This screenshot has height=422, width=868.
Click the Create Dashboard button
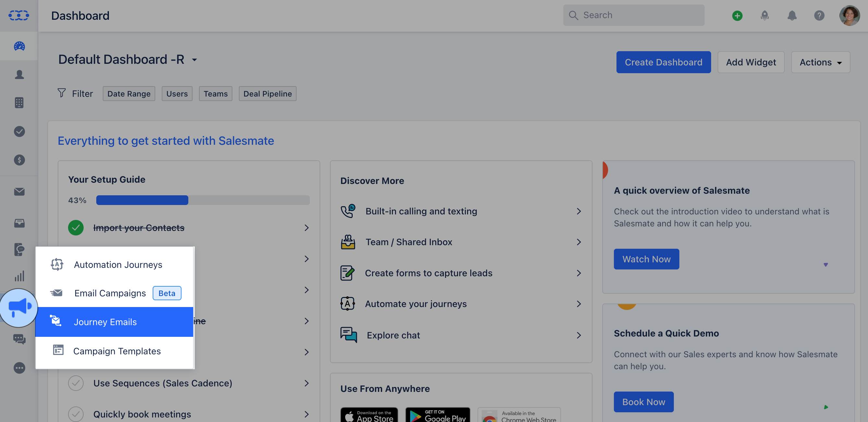[x=663, y=62]
